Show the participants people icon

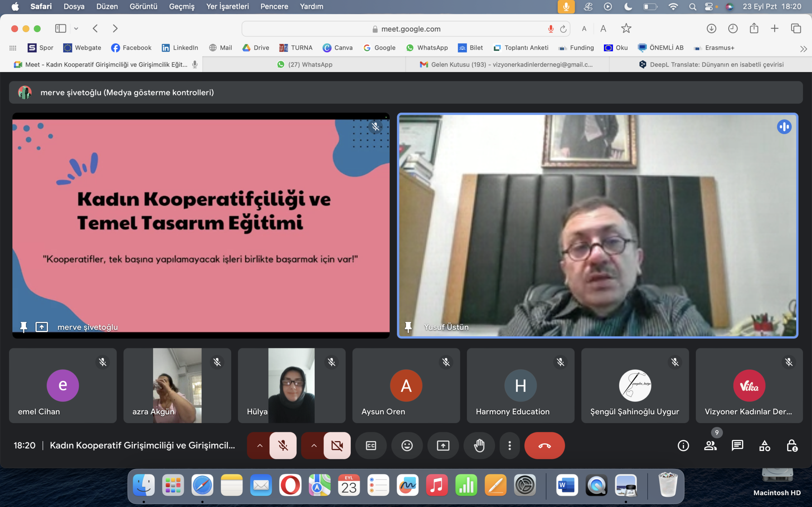[710, 446]
